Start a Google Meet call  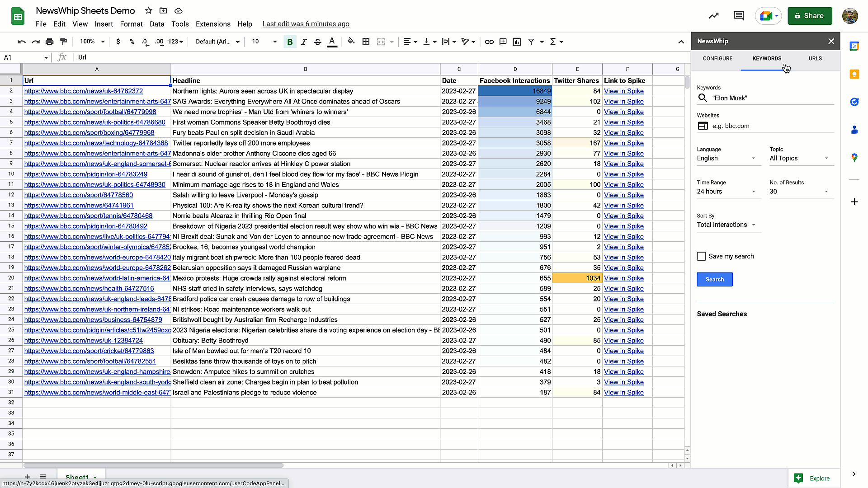coord(769,16)
